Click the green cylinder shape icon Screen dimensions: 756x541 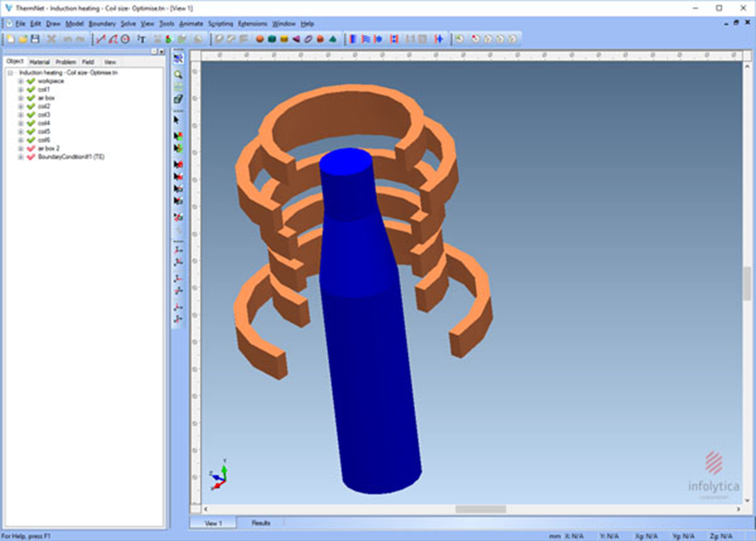273,39
